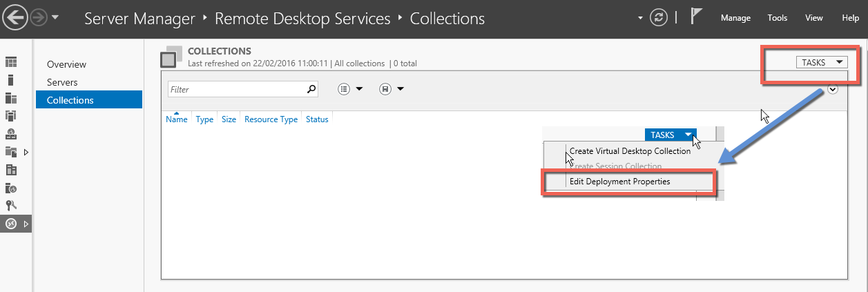The height and width of the screenshot is (292, 868).
Task: Select the Local Server single-tower icon
Action: [10, 80]
